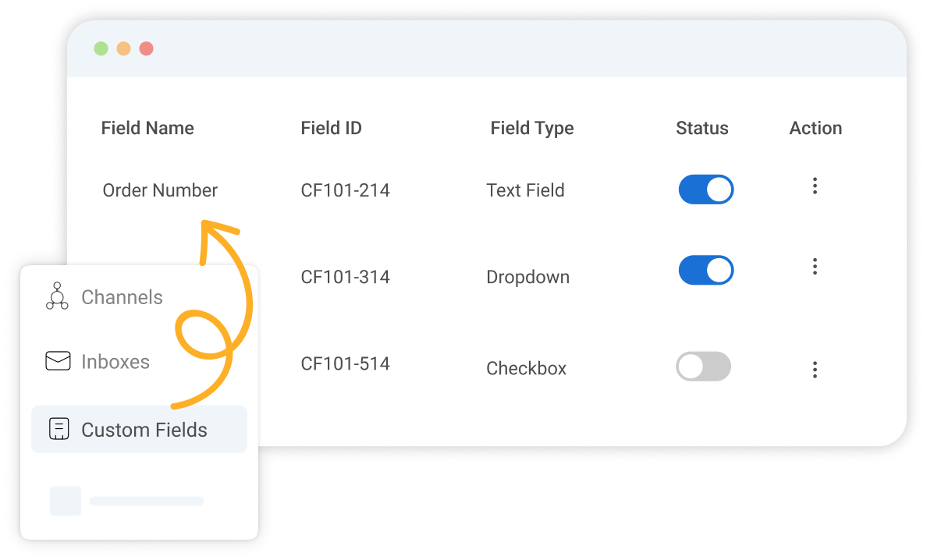Disable the Order Number field status toggle
This screenshot has width=927, height=560.
tap(705, 190)
